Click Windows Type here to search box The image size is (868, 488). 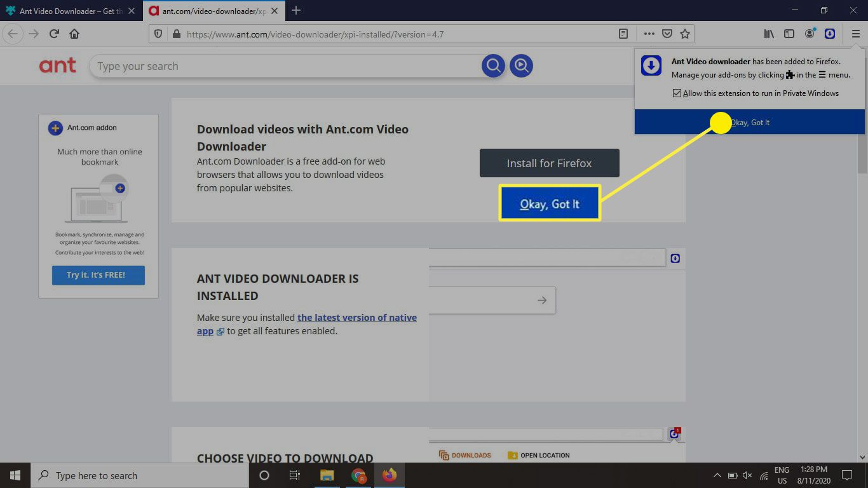tap(140, 475)
